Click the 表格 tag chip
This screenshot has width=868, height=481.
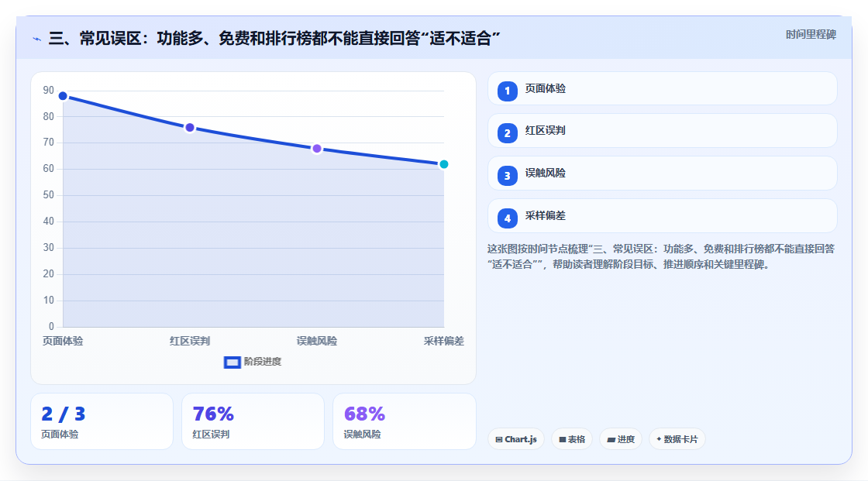point(572,439)
